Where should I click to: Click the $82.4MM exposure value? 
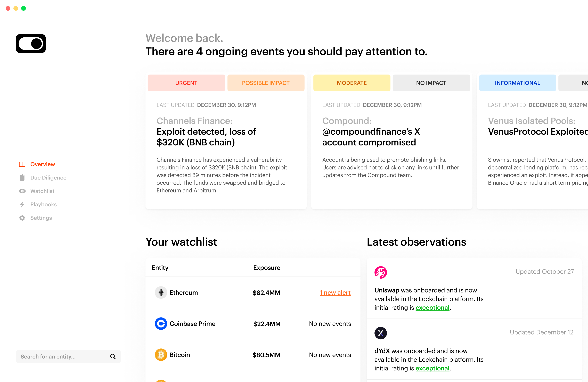266,293
